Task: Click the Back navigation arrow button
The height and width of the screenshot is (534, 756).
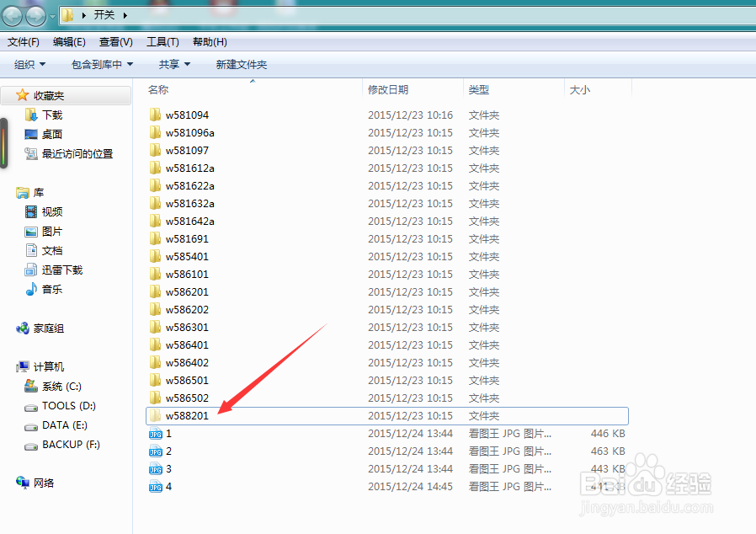Action: tap(12, 16)
